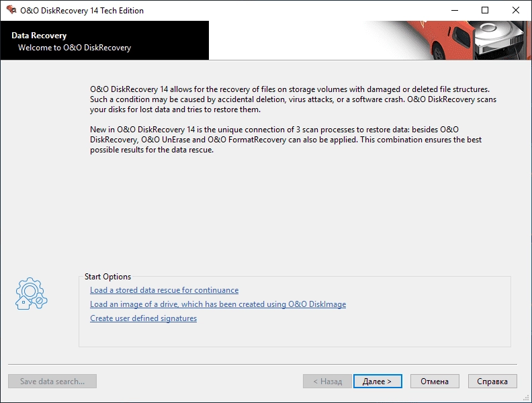Click the Далее > button
The image size is (532, 403).
[378, 382]
